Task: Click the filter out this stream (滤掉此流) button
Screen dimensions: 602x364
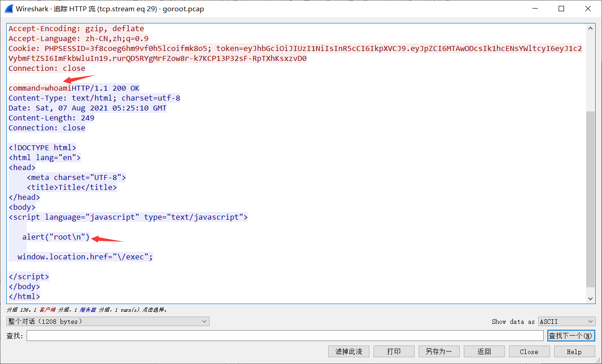Action: [349, 351]
